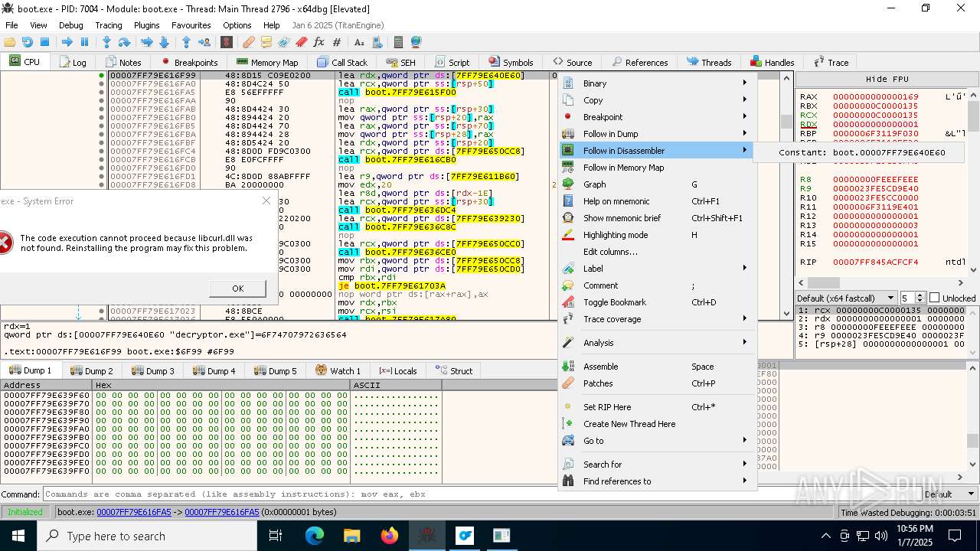The image size is (980, 551).
Task: Switch to the Memory Map tab
Action: pos(267,62)
